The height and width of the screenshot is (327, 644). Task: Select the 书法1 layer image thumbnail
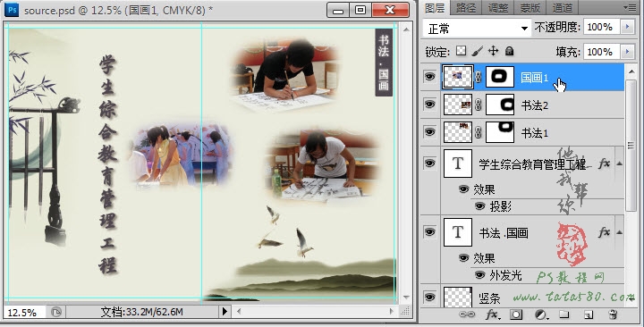coord(458,132)
